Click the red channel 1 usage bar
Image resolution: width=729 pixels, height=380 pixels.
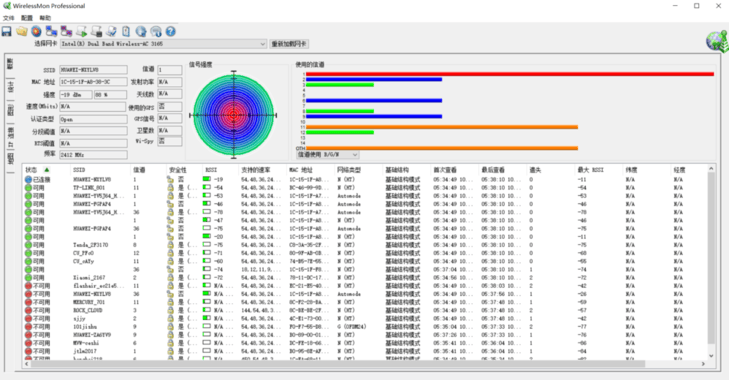[x=510, y=74]
